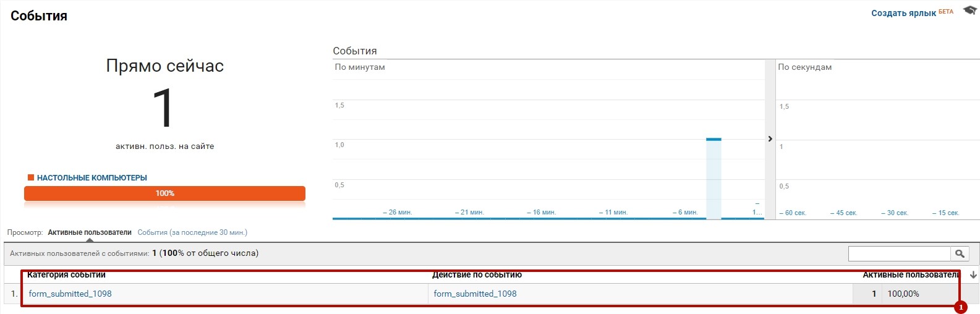
Task: Click the БЕТА label next to Создать ярлык
Action: tap(946, 12)
